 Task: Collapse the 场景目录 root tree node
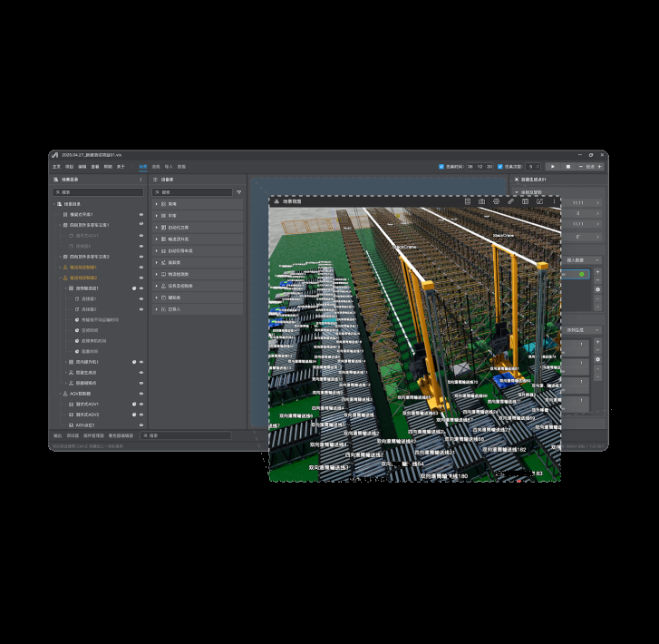53,204
